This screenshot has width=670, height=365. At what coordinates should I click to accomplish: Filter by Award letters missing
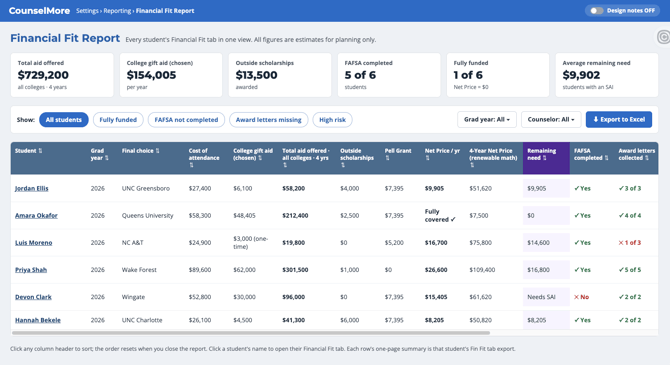[268, 120]
